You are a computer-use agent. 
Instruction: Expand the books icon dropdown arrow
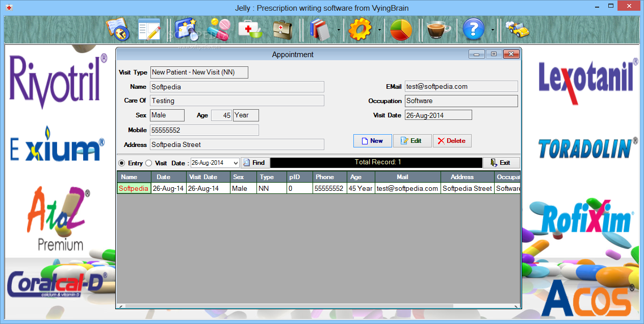[x=339, y=30]
